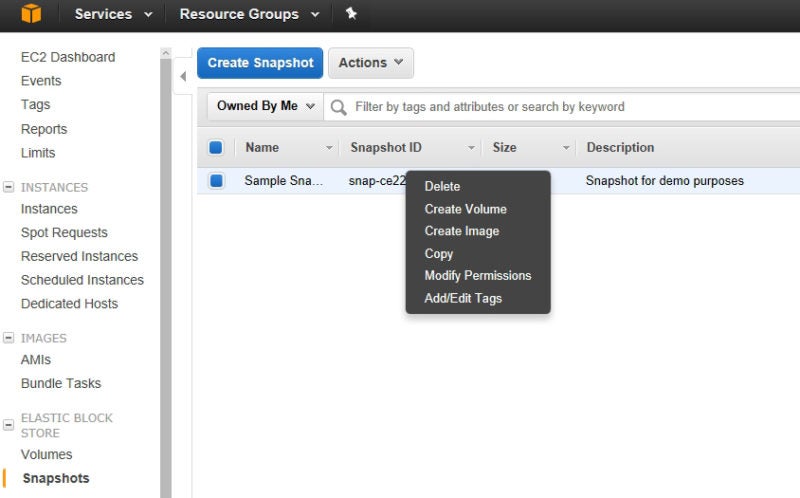Uncheck the Sample Snapshot row checkbox
This screenshot has width=800, height=498.
click(x=216, y=181)
